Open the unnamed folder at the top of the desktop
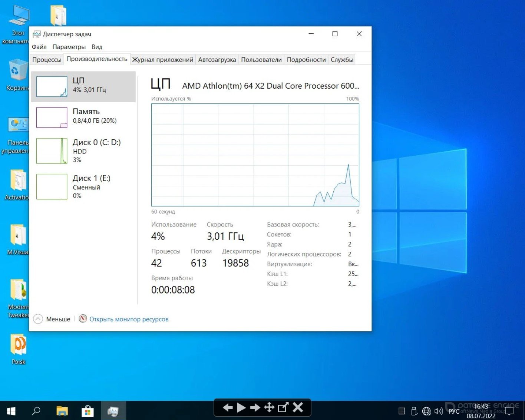 pos(58,15)
